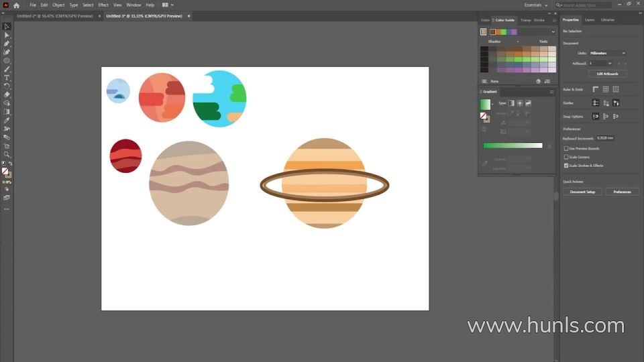The height and width of the screenshot is (362, 644).
Task: Select the Paintbrush tool
Action: click(x=7, y=69)
